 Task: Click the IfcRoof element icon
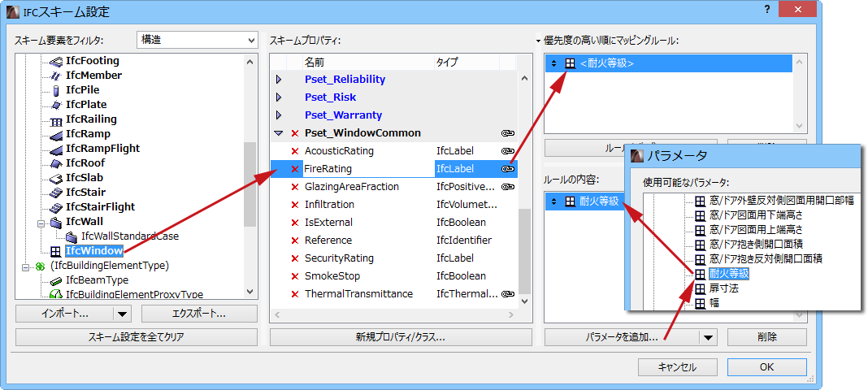55,163
